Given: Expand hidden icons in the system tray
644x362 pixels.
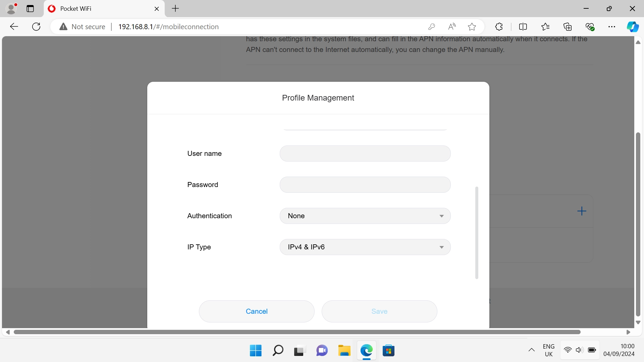Looking at the screenshot, I should pyautogui.click(x=532, y=350).
